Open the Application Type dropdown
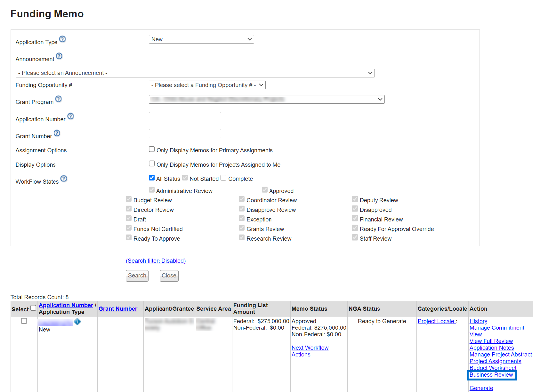The height and width of the screenshot is (392, 540). [x=201, y=39]
